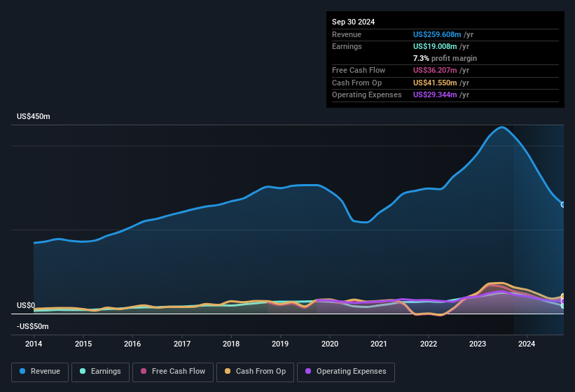
Task: Click the 2015 x-axis label
Action: [83, 344]
